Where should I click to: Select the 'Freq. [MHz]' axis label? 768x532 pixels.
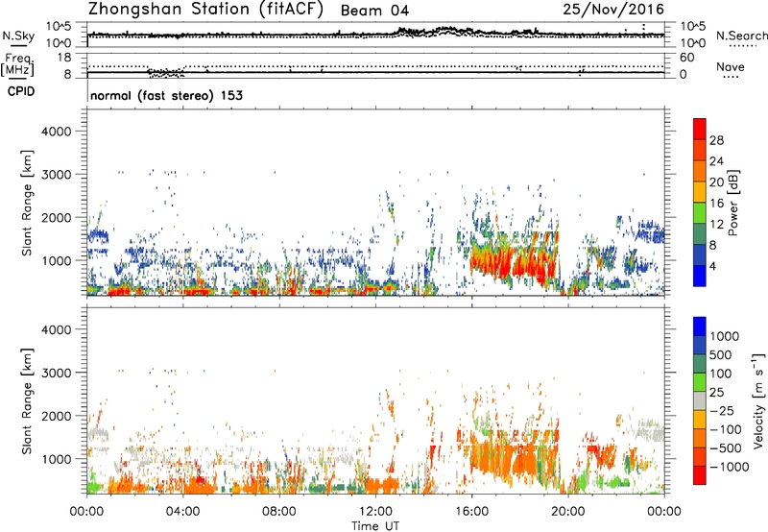(x=18, y=65)
